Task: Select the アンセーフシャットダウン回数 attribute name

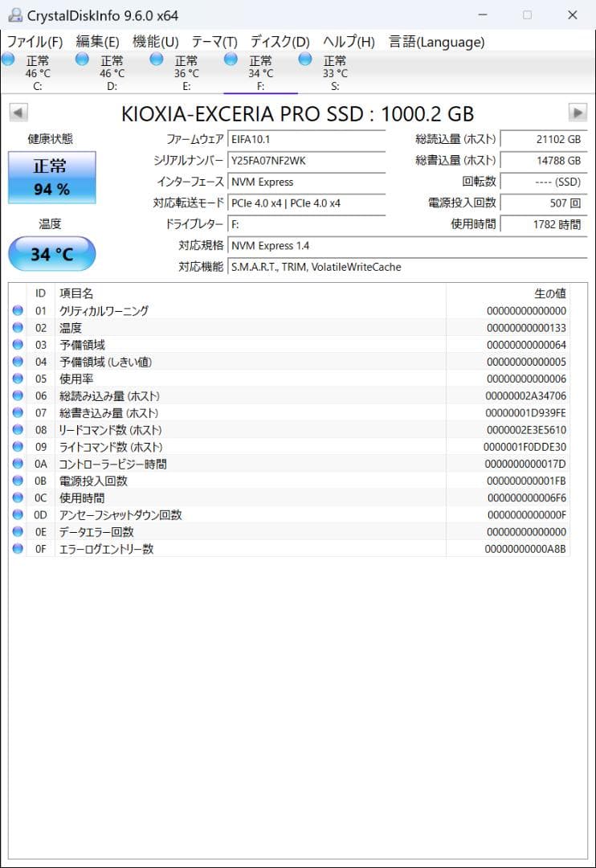Action: pyautogui.click(x=120, y=515)
